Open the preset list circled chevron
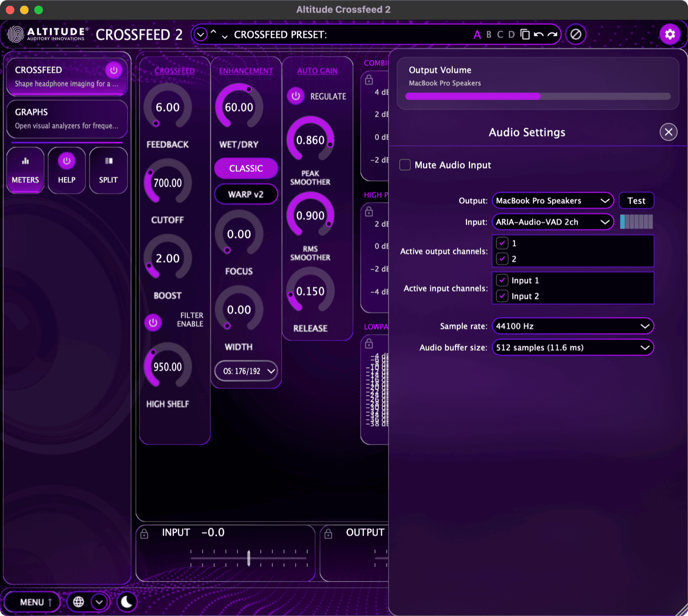Viewport: 688px width, 616px height. pyautogui.click(x=201, y=34)
